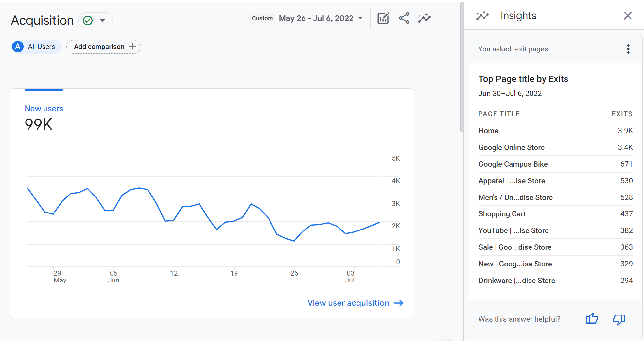Expand the Acquisition title dropdown arrow

point(103,21)
